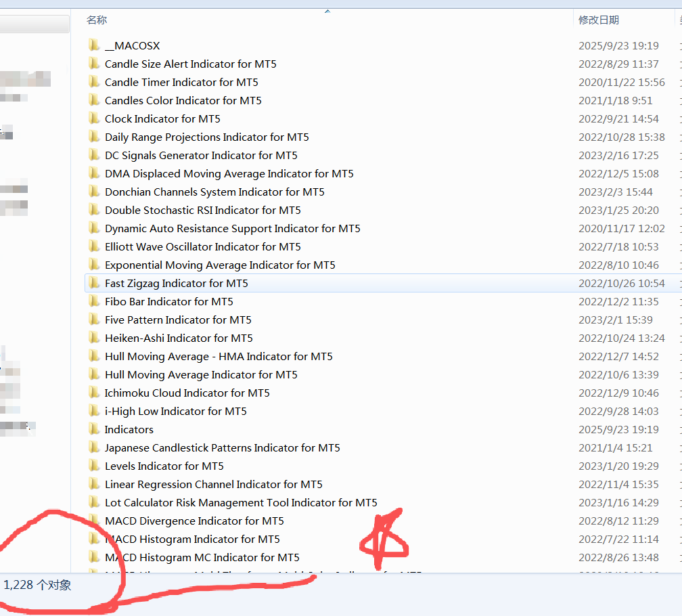Click the date 2023/2/1 15:39

616,320
